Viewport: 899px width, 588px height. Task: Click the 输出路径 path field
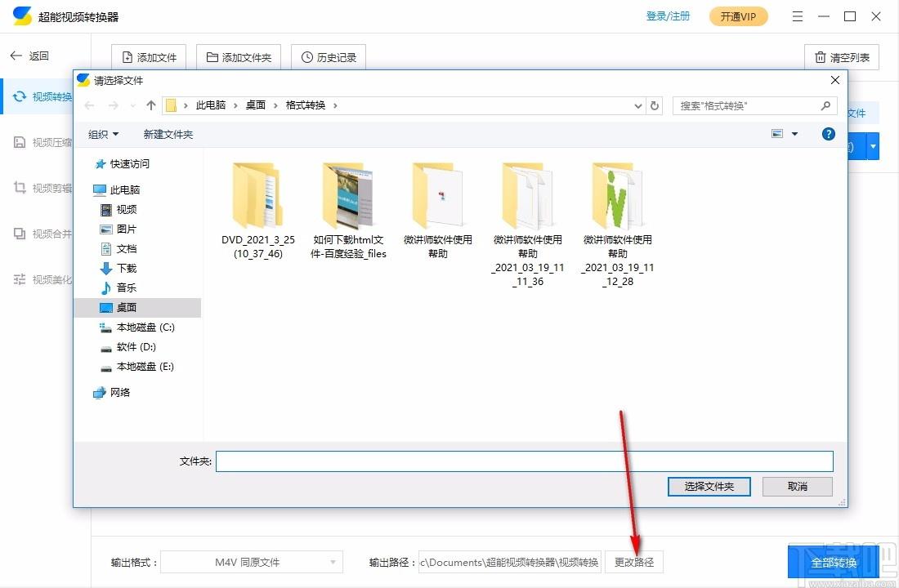click(510, 562)
